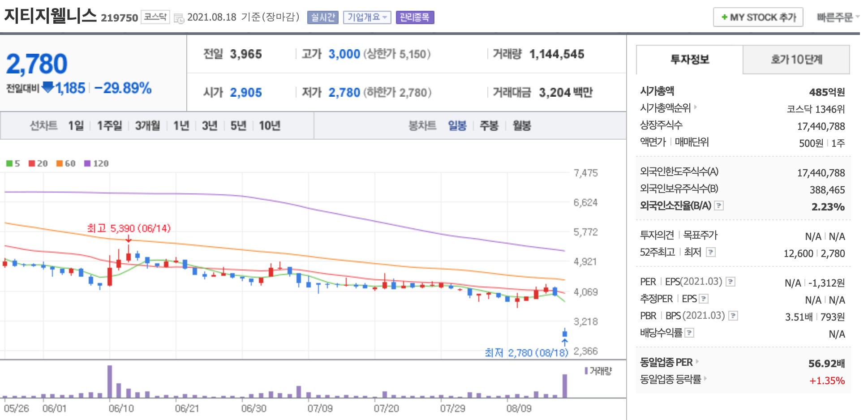The image size is (868, 420).
Task: Click the 5-day moving average legend swatch
Action: (9, 163)
